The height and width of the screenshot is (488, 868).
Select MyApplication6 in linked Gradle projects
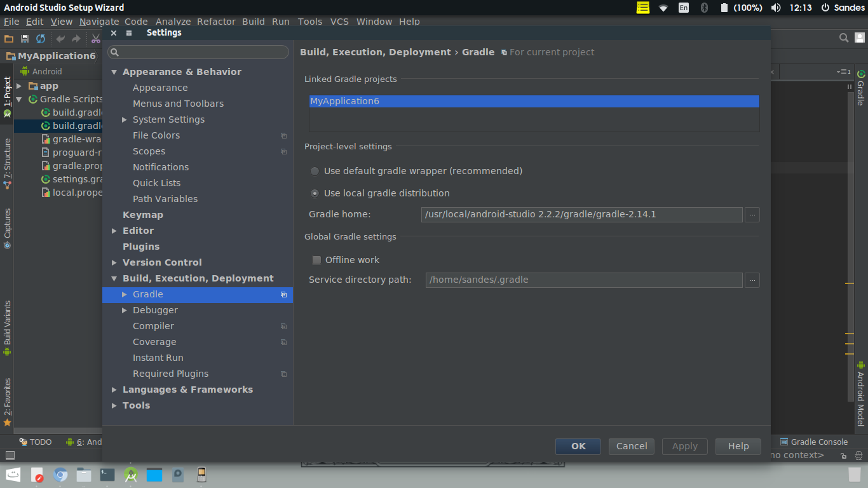(x=534, y=101)
